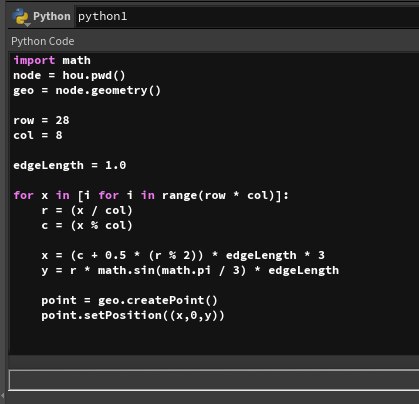This screenshot has width=419, height=404.
Task: Click the 'Python' operator type label
Action: 52,16
